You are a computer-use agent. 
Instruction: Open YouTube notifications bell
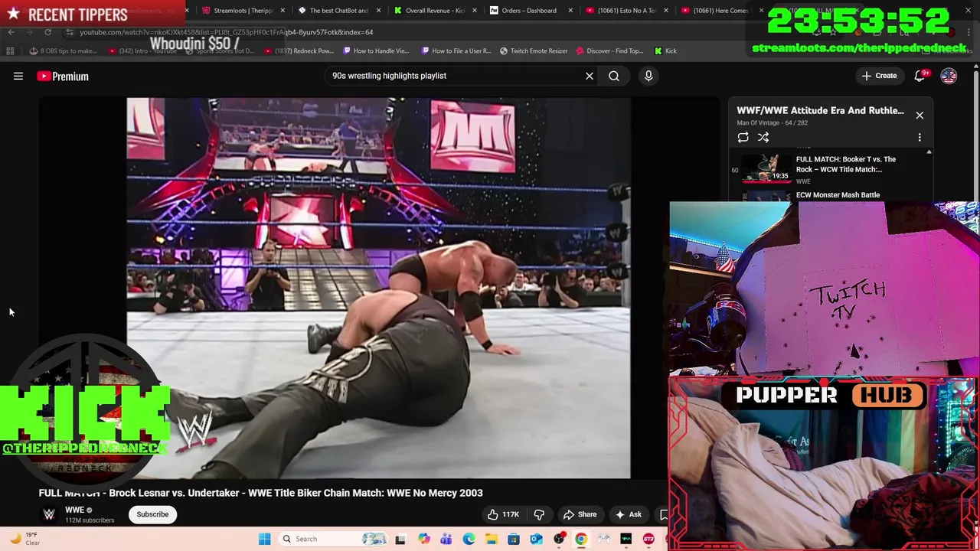pos(920,76)
